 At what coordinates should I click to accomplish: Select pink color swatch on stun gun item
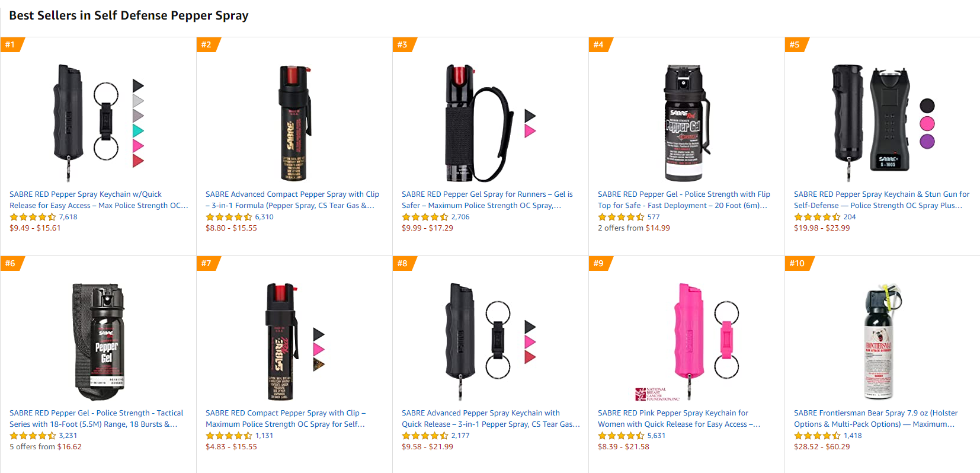(927, 123)
